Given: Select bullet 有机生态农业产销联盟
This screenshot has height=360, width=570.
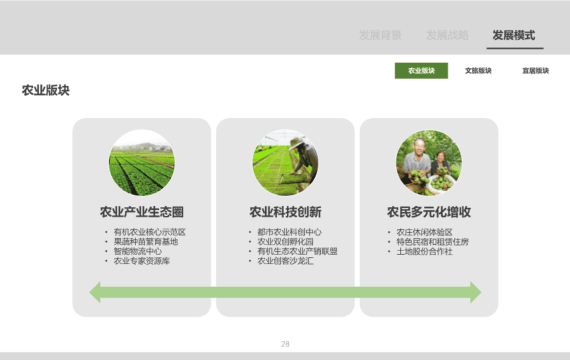Looking at the screenshot, I should (x=297, y=251).
